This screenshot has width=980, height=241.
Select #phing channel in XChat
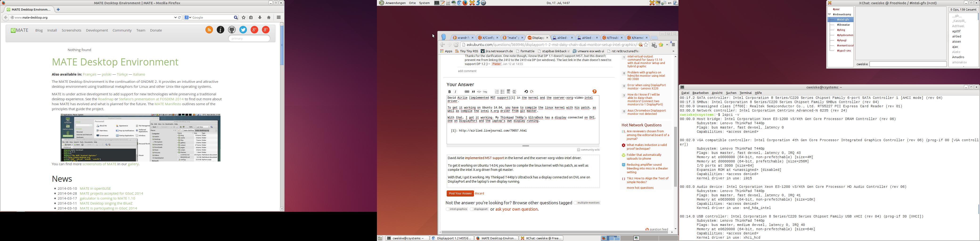click(841, 30)
